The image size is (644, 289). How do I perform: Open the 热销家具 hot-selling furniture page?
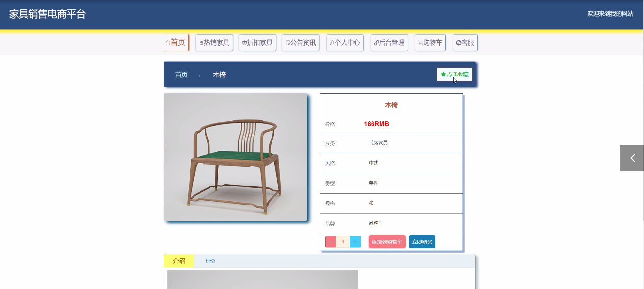point(214,43)
